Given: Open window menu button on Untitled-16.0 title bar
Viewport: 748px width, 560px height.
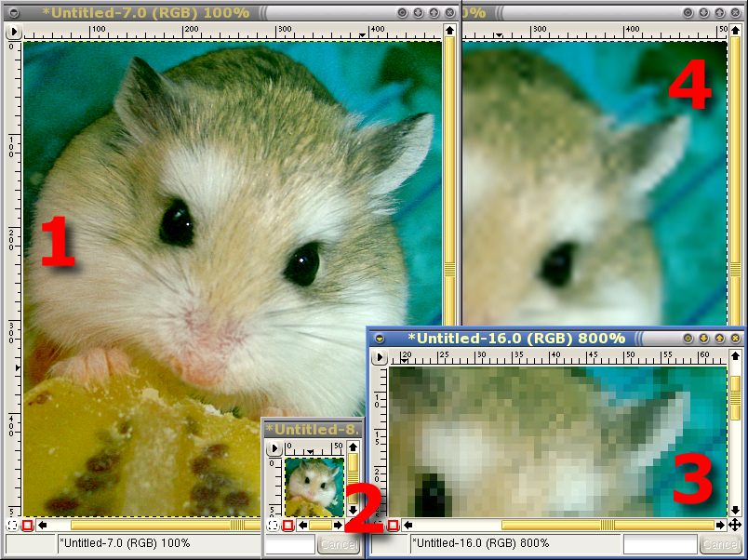Looking at the screenshot, I should coord(380,339).
